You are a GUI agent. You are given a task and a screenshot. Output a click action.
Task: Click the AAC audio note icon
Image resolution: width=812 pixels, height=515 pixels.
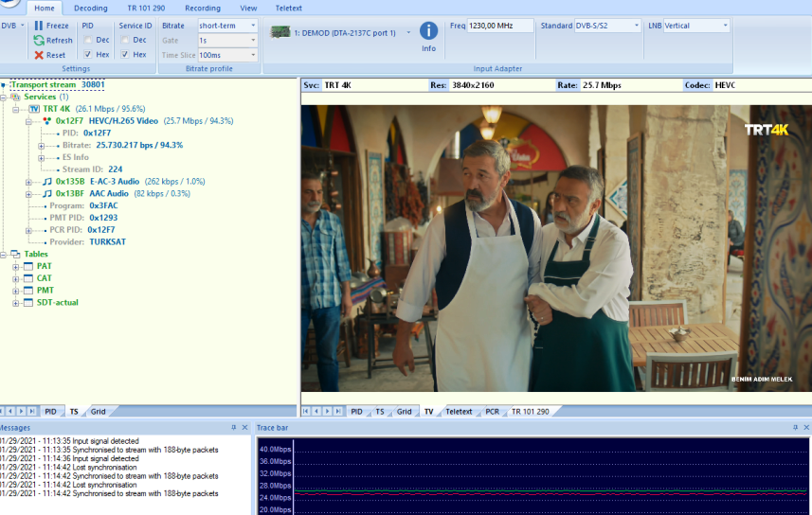[47, 193]
